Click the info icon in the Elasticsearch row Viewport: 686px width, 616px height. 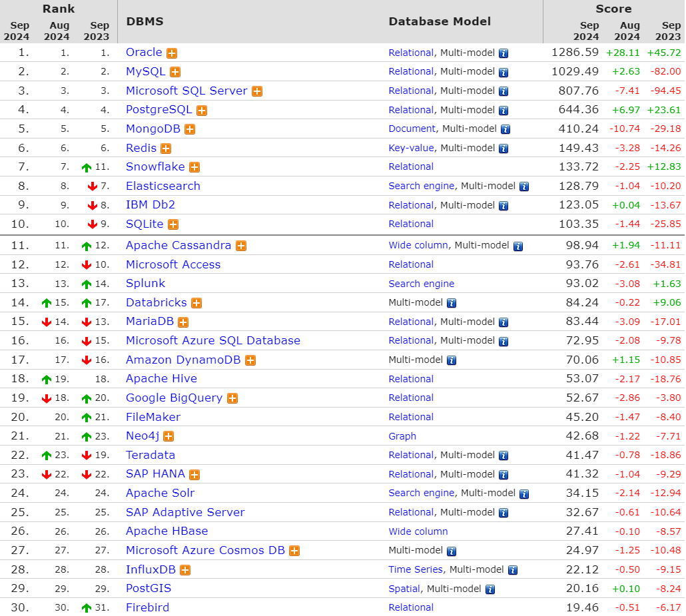click(524, 187)
